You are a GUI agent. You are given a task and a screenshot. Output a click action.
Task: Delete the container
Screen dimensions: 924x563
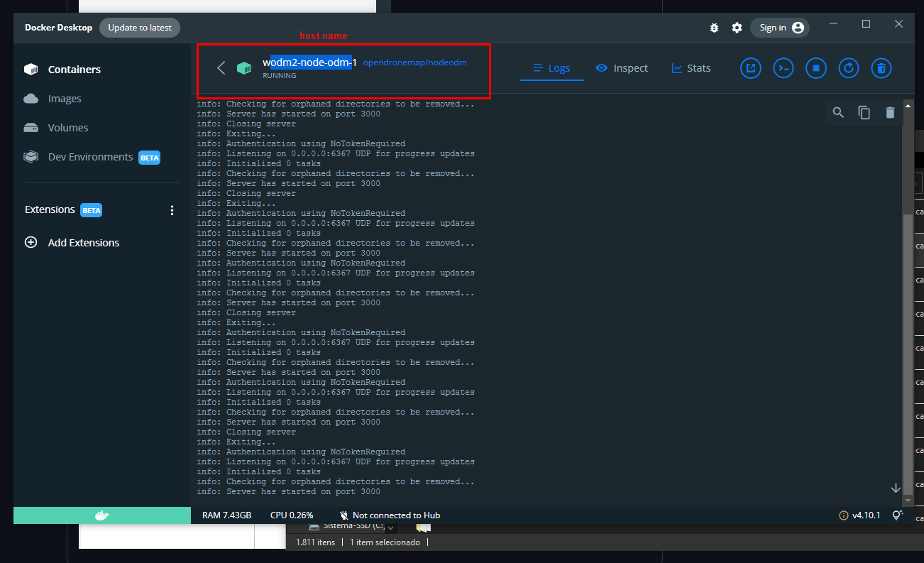point(881,67)
